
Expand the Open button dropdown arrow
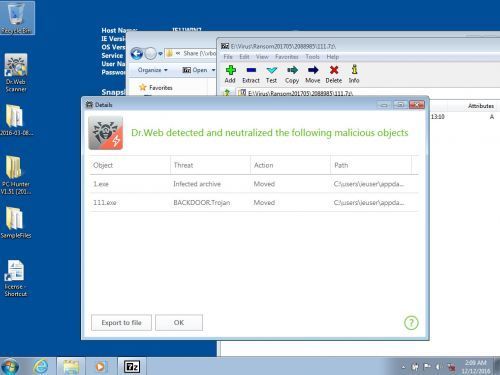coord(214,70)
